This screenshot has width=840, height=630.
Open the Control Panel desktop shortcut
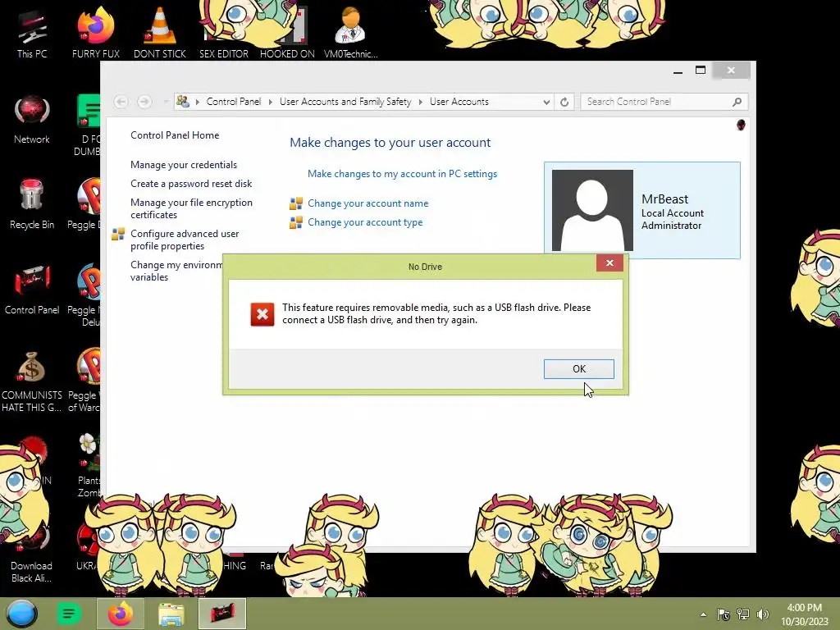(32, 290)
